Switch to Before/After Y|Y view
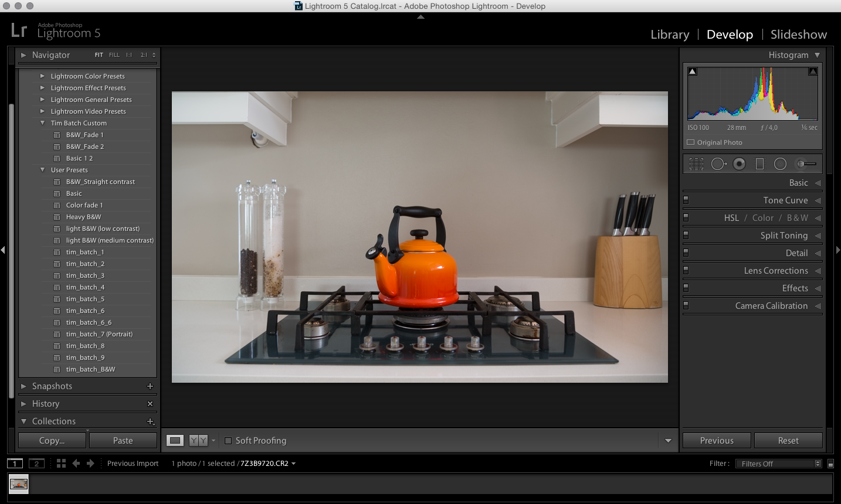 tap(198, 440)
